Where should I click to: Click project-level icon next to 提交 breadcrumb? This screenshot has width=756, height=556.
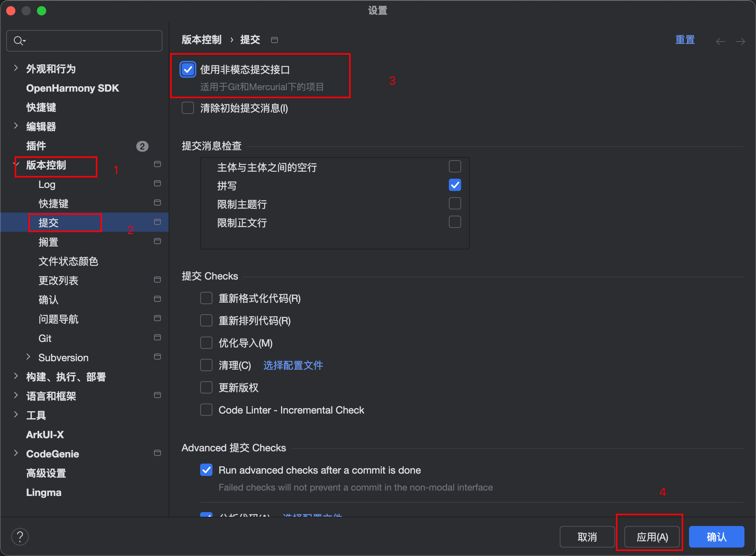[x=274, y=40]
